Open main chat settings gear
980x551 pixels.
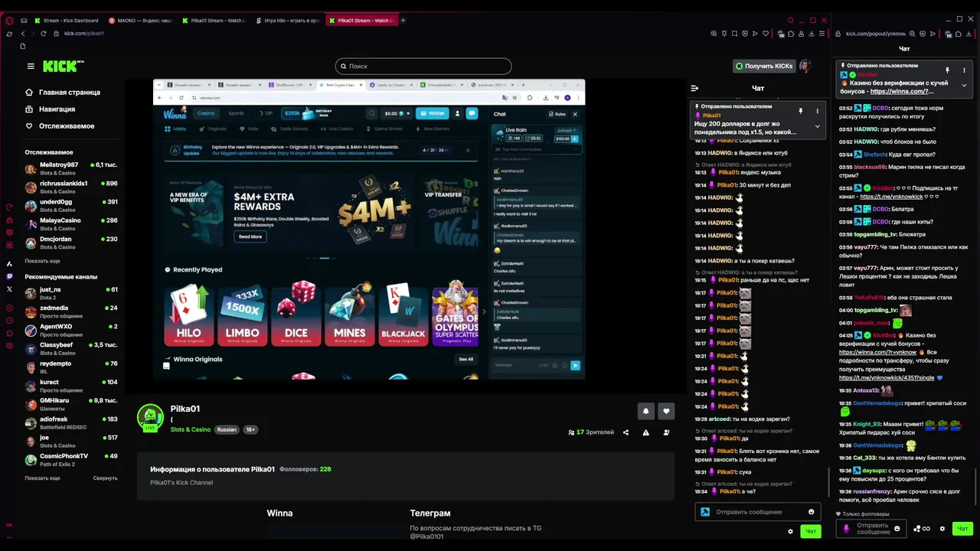coord(790,531)
